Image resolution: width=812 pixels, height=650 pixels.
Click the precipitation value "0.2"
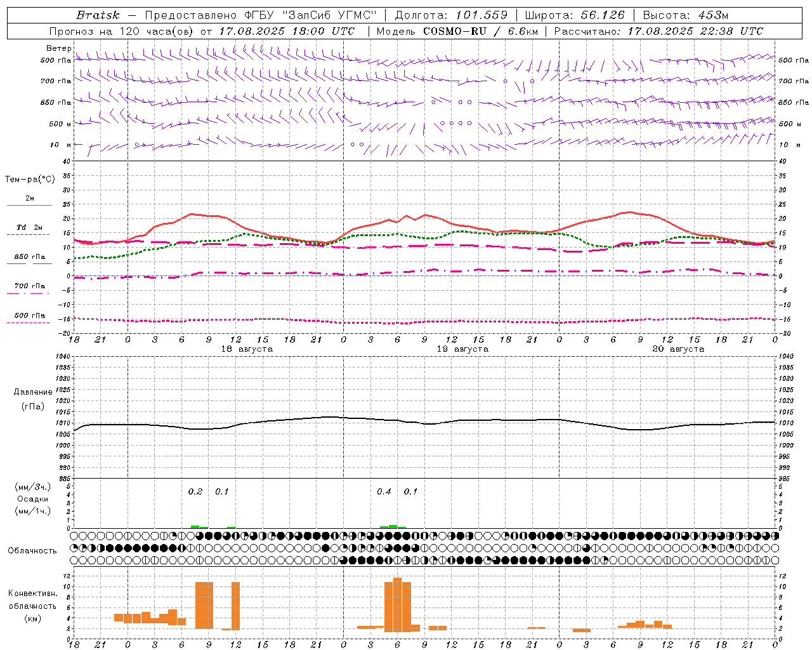click(195, 492)
